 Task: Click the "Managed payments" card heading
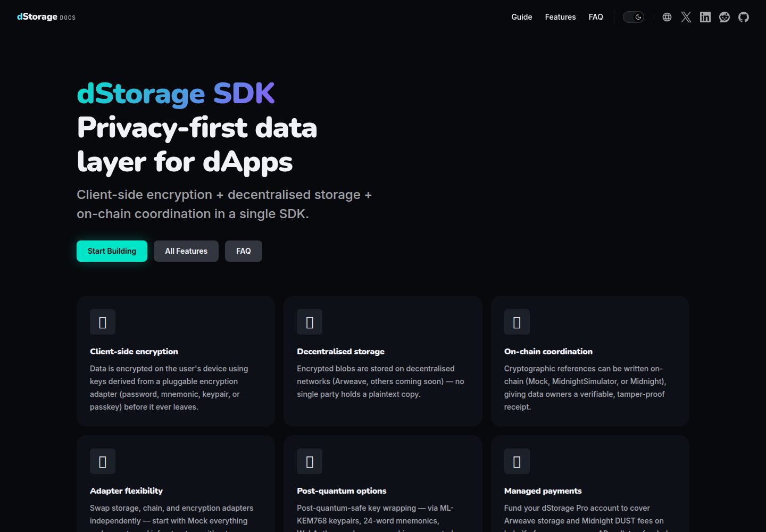click(x=543, y=491)
